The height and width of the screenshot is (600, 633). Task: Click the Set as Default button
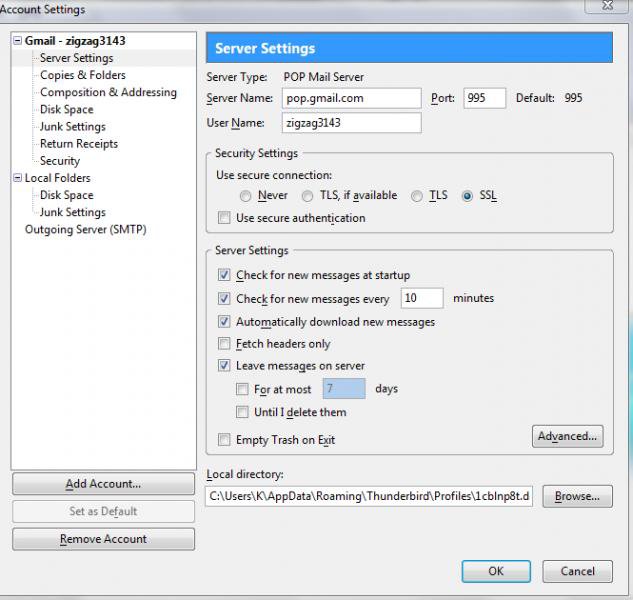tap(103, 511)
